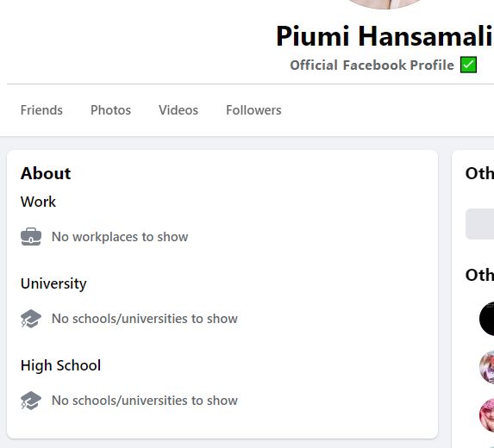Click the briefcase workplace icon
Screen dimensions: 494x448
31,236
